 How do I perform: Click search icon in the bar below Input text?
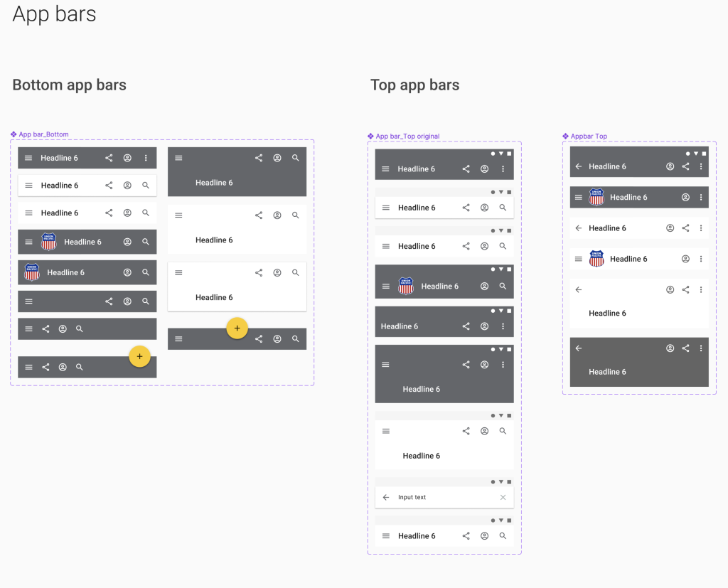(503, 536)
